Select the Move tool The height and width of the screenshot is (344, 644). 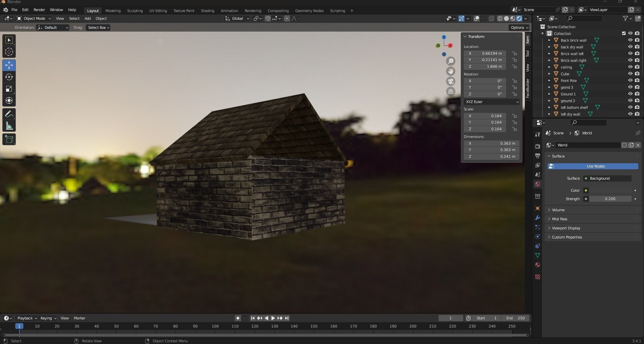pyautogui.click(x=9, y=65)
